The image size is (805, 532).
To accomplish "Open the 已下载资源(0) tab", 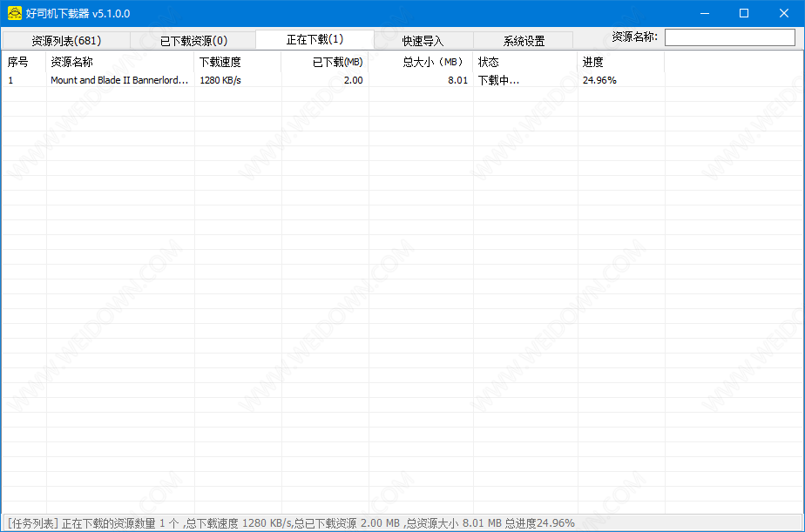I will [193, 41].
